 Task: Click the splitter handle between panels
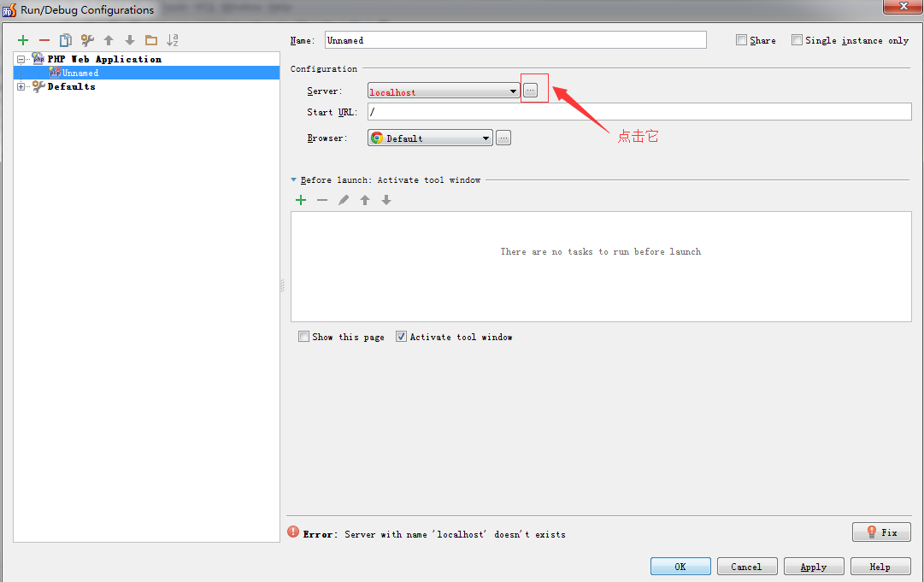click(282, 285)
